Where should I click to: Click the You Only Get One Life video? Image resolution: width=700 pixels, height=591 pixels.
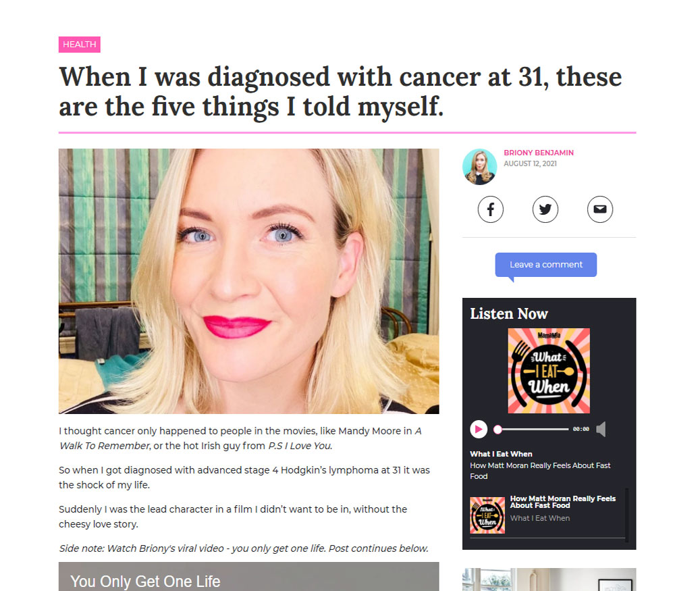pyautogui.click(x=248, y=577)
